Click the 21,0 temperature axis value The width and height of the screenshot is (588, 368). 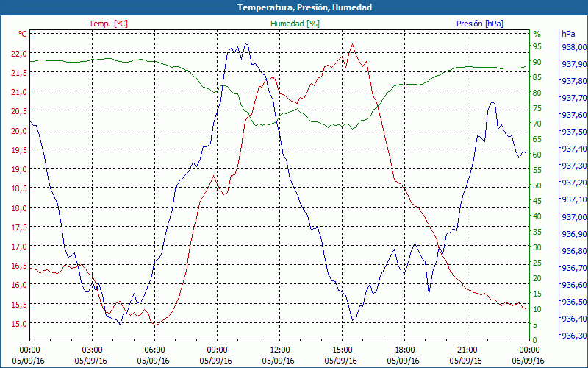(19, 91)
